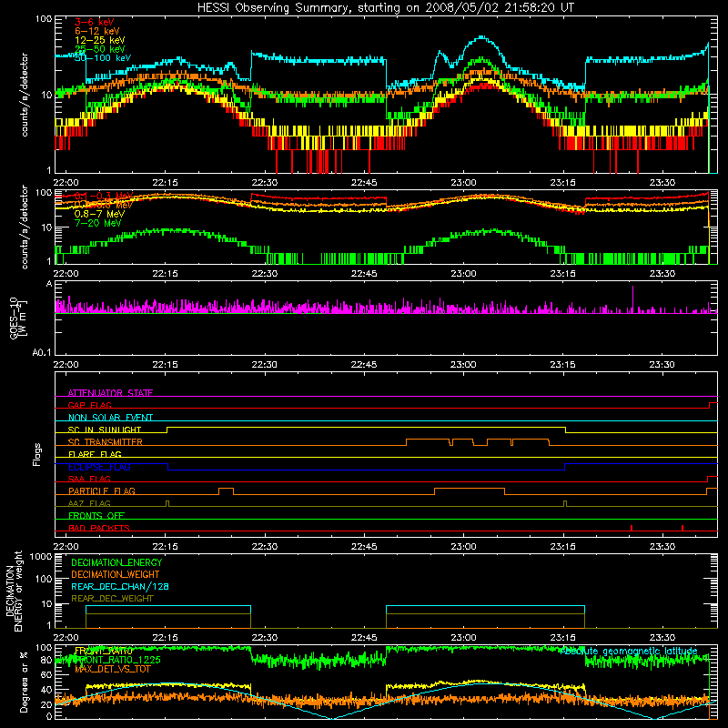The image size is (728, 728).
Task: Click the BAD_PACKETS red tick near 23:33
Action: point(682,528)
